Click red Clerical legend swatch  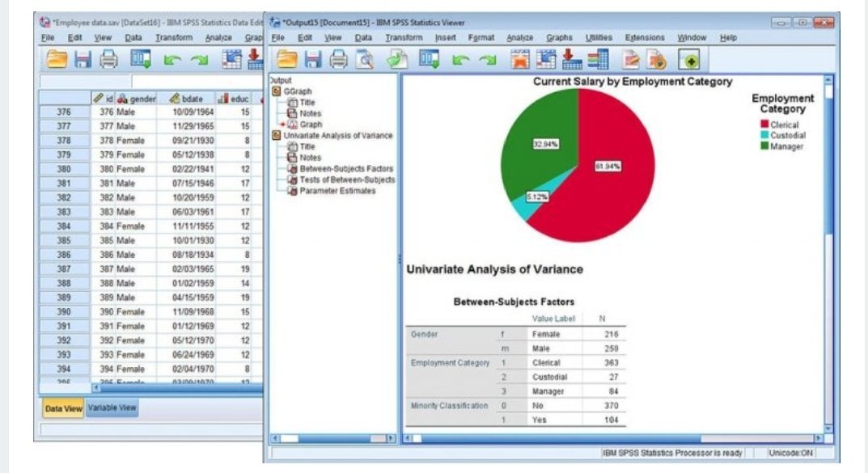pyautogui.click(x=764, y=125)
